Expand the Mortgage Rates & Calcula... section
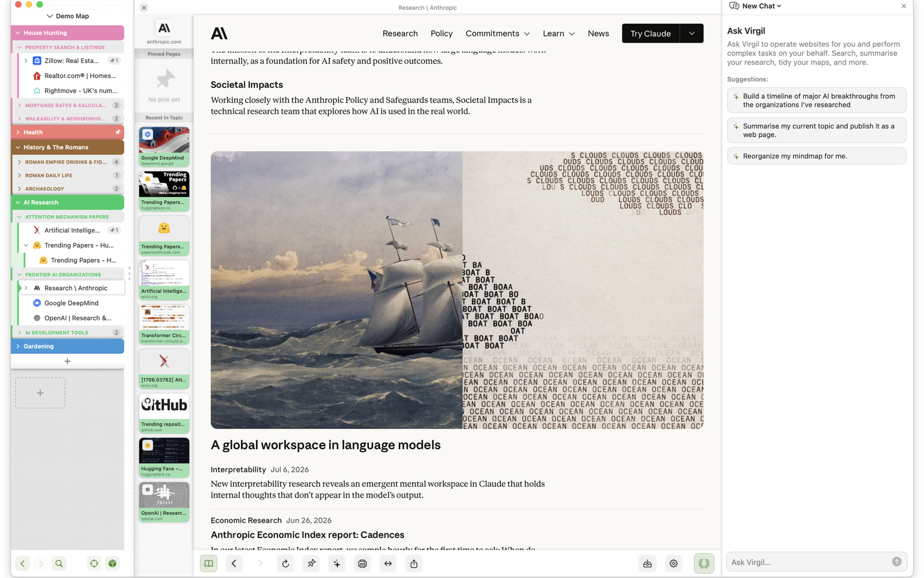Image resolution: width=924 pixels, height=578 pixels. [x=20, y=105]
